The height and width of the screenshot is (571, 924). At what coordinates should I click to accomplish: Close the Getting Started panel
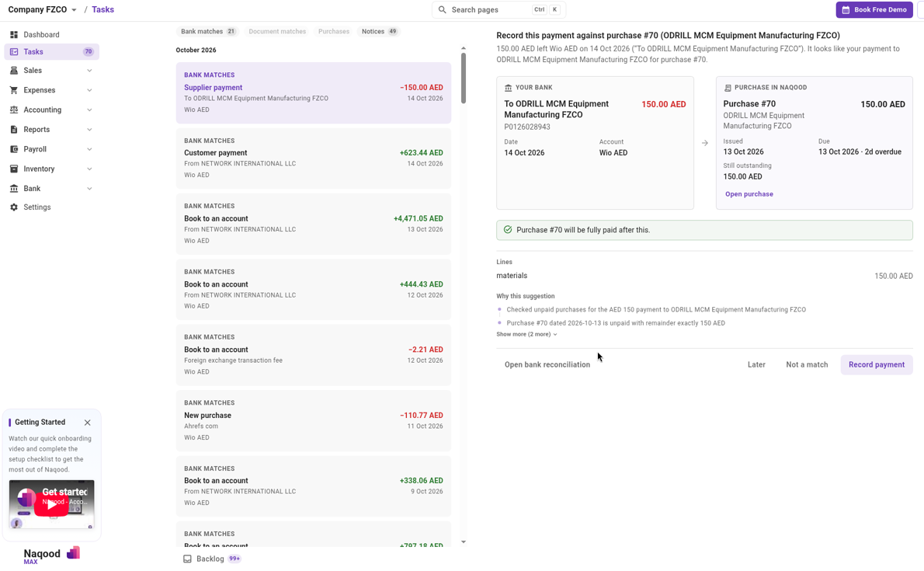point(87,423)
